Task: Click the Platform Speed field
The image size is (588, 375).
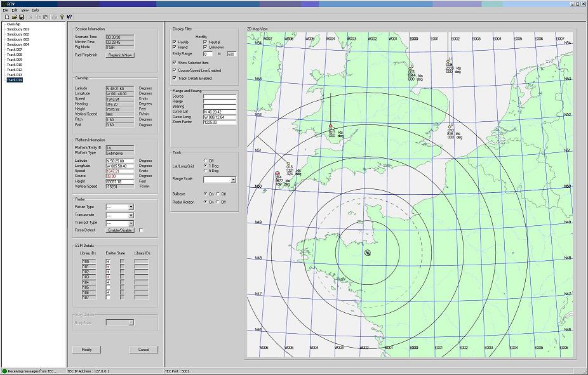Action: pos(120,171)
